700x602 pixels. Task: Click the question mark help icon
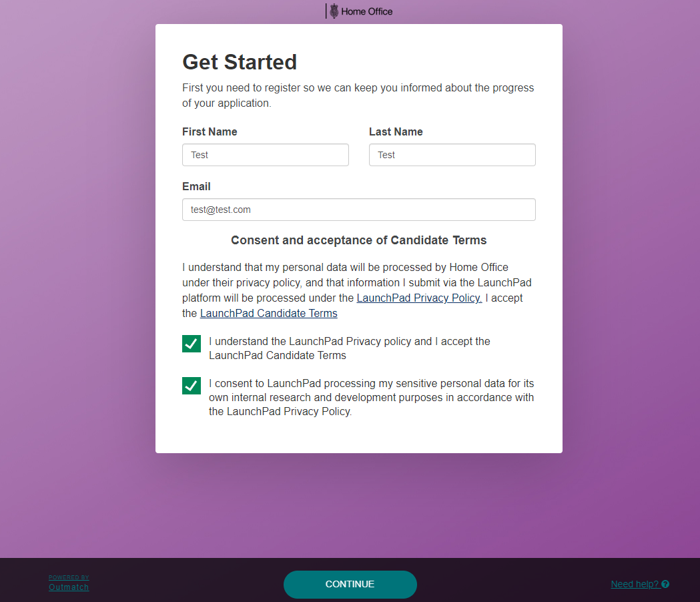pyautogui.click(x=665, y=585)
